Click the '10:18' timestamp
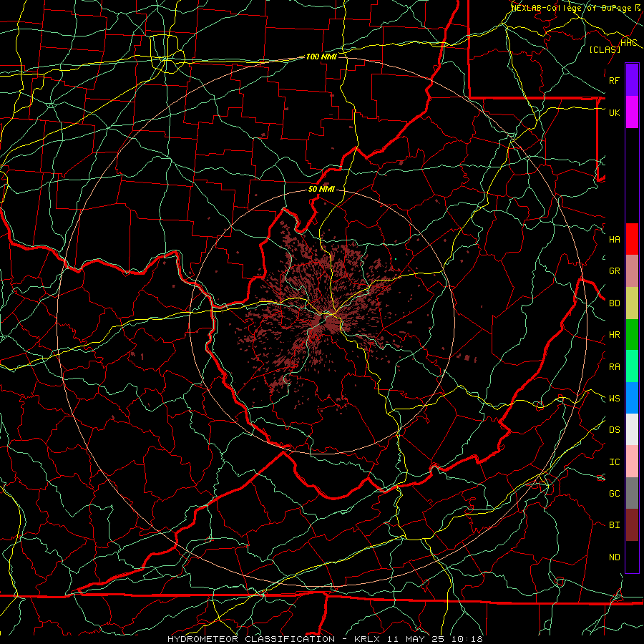Screen dimensions: 644x644 (x=467, y=639)
